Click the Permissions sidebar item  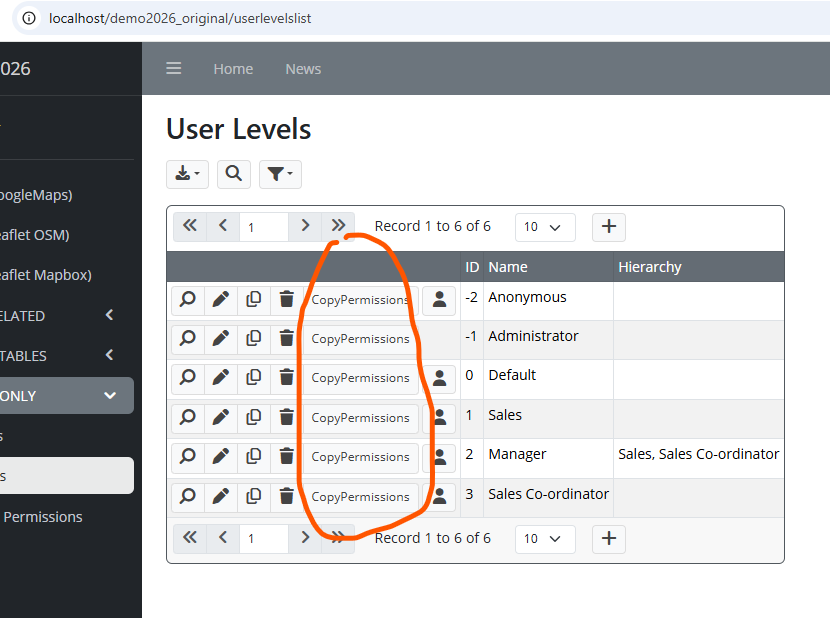(x=43, y=517)
